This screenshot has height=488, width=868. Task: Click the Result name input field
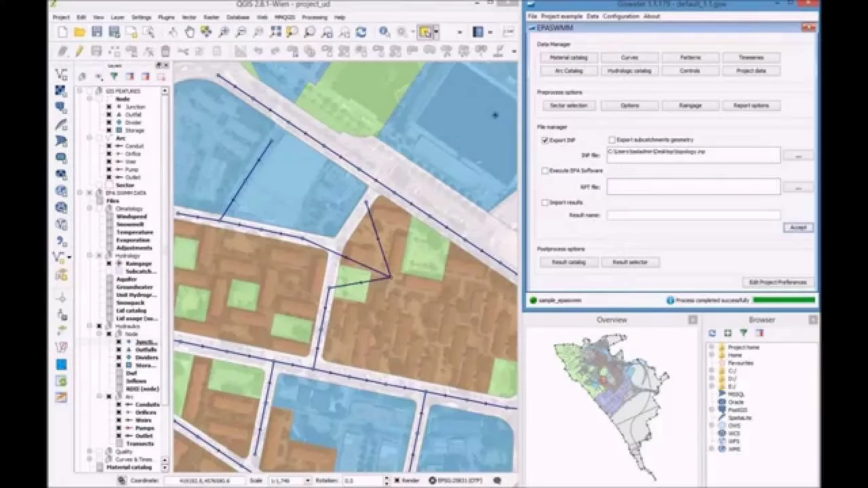click(x=693, y=215)
